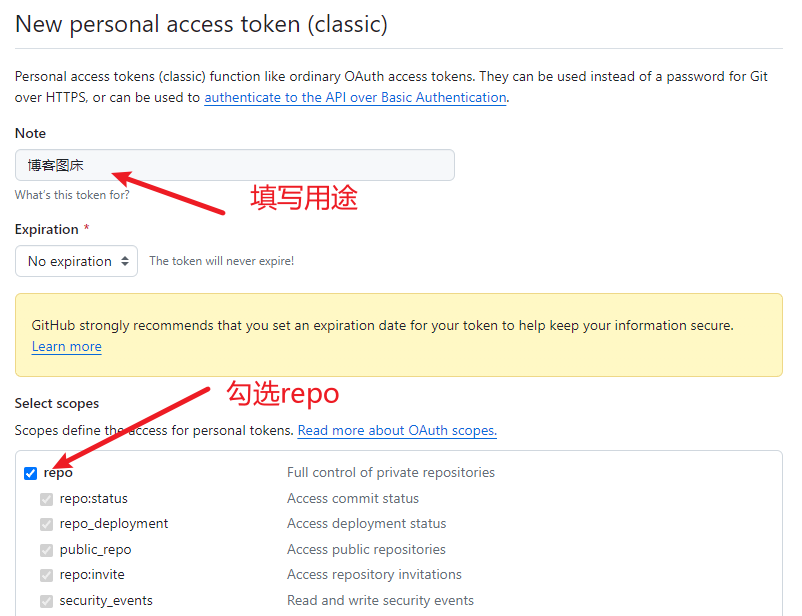Click the repo:status checkbox
Image resolution: width=802 pixels, height=616 pixels.
click(47, 499)
